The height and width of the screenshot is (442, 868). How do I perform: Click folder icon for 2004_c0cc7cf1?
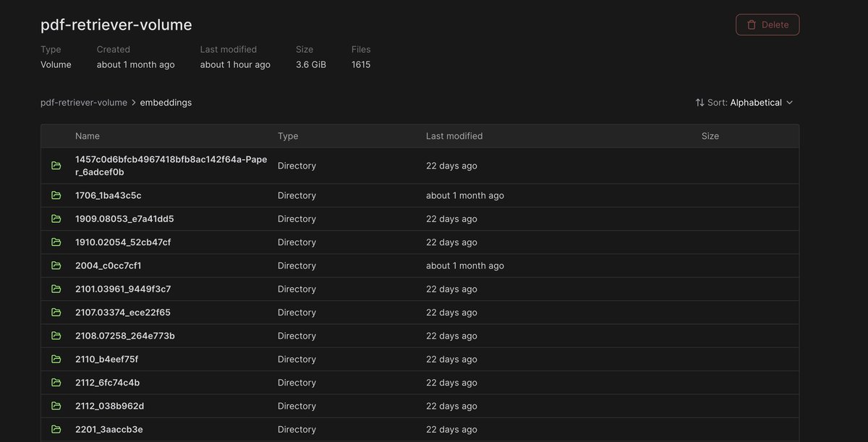[x=56, y=265]
